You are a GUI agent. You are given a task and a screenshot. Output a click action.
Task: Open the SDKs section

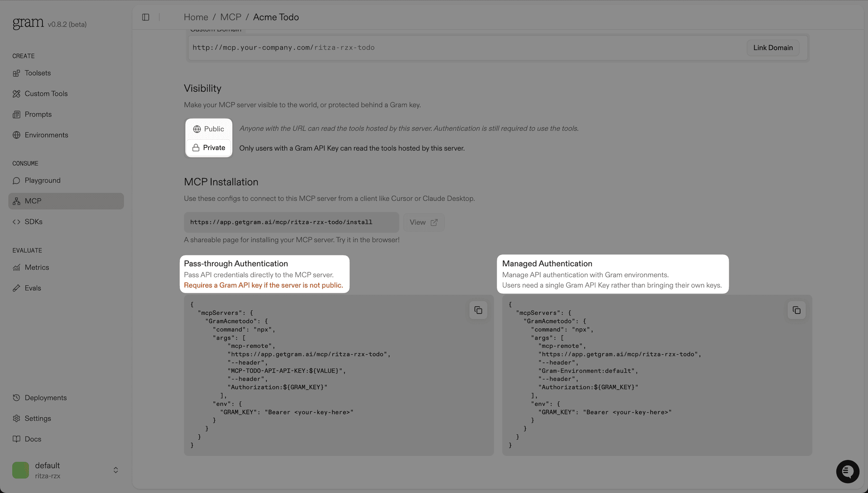click(x=33, y=222)
